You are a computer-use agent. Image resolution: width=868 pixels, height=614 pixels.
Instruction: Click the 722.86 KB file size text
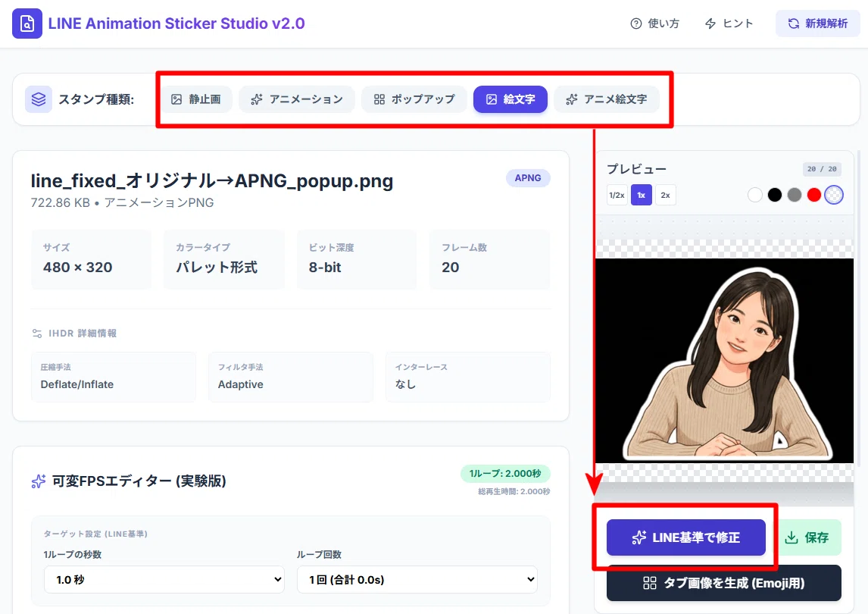click(61, 203)
